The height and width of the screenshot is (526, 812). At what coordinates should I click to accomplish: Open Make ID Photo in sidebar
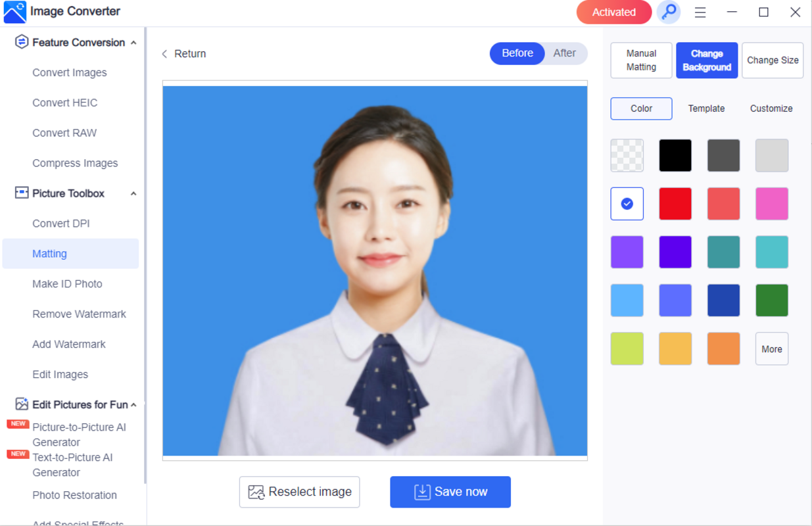[67, 285]
